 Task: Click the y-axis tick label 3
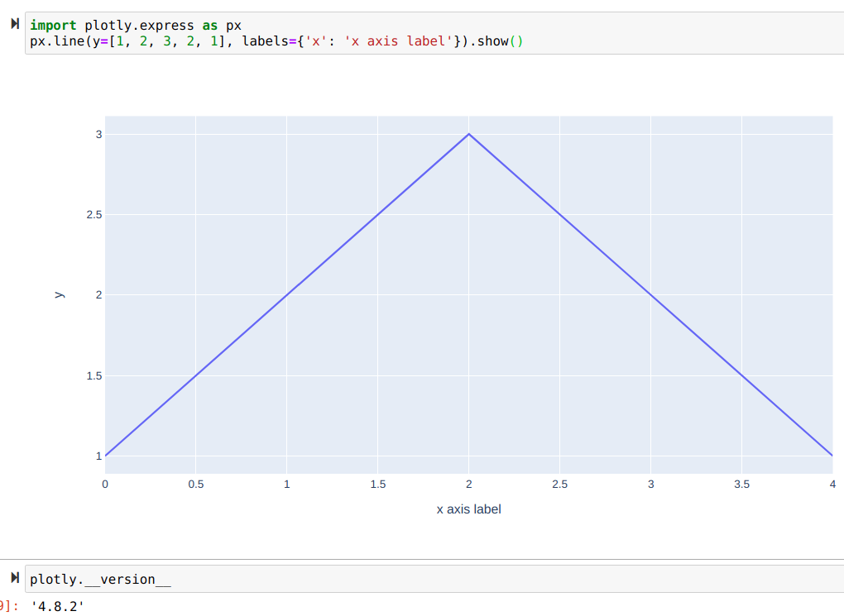pos(99,133)
